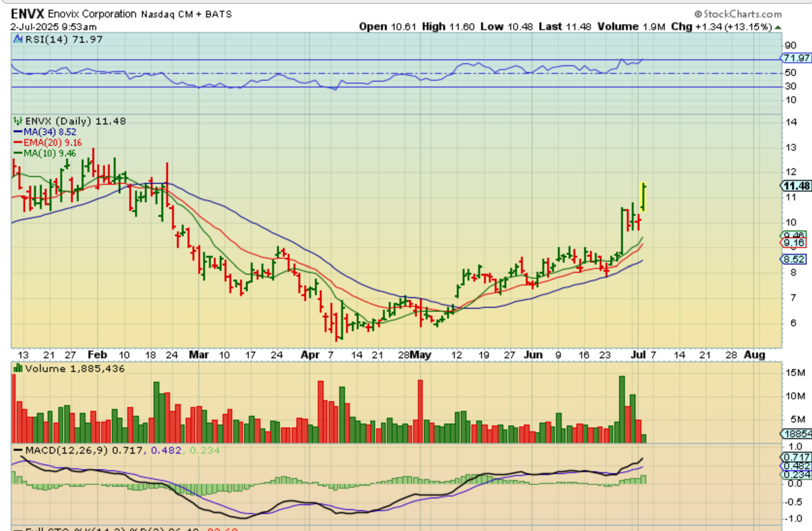812x531 pixels.
Task: Click the Open 10.61 quote value
Action: 387,27
